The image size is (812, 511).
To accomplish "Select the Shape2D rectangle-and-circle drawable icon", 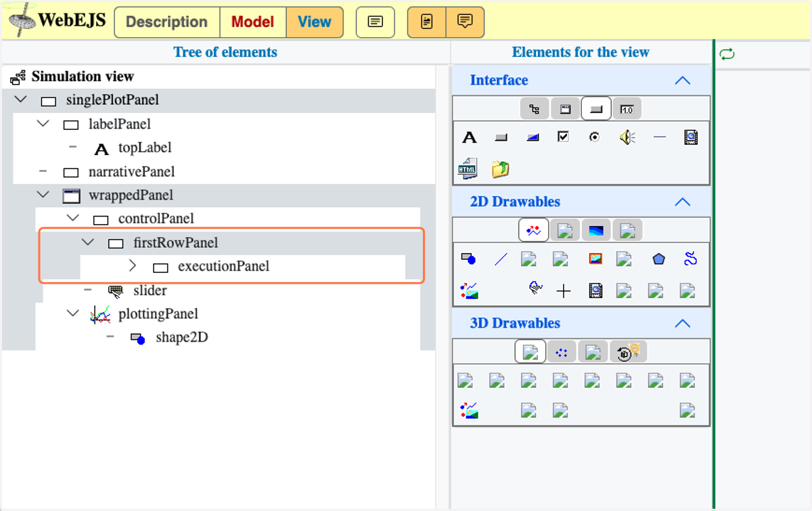I will [468, 259].
